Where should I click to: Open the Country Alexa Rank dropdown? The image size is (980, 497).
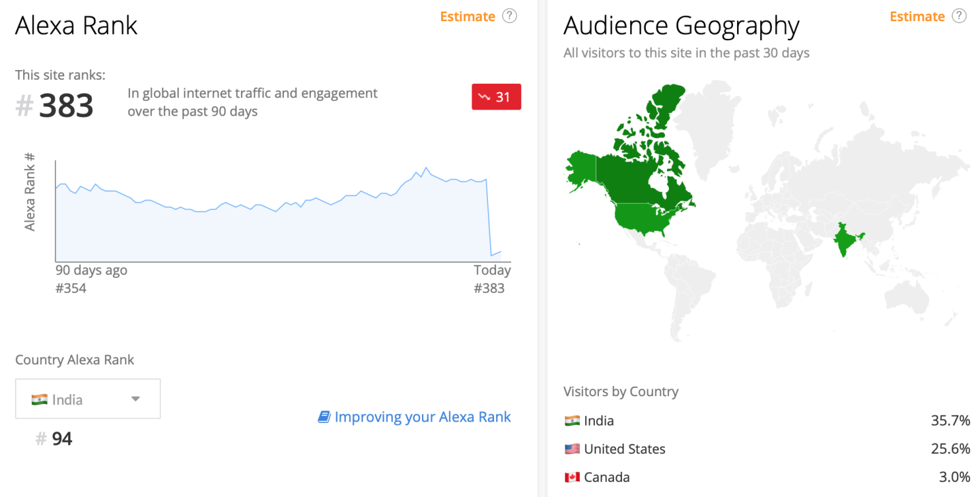(x=88, y=399)
